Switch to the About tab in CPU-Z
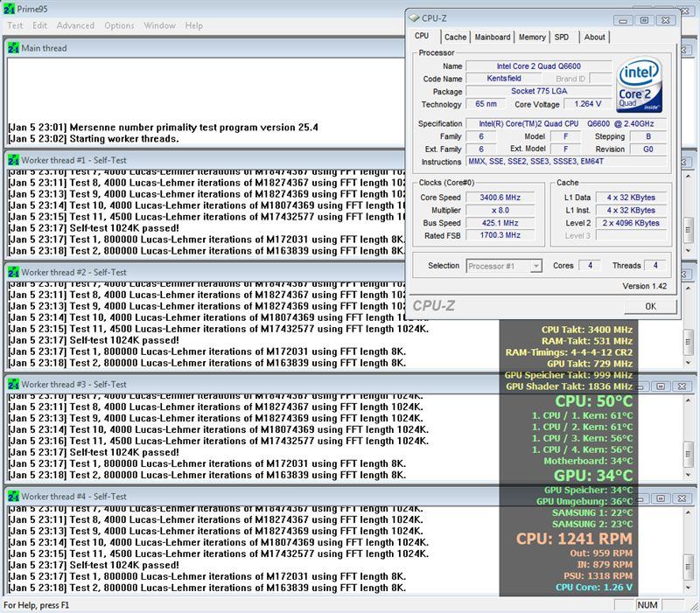 point(594,37)
